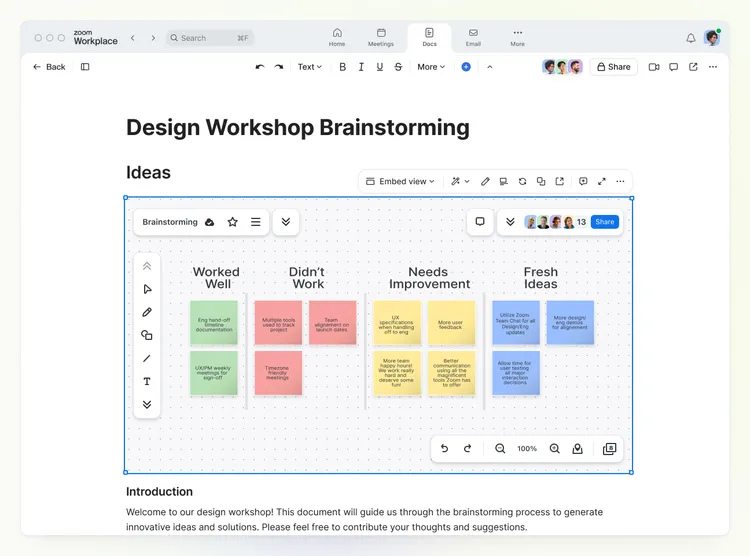Open the Email tab
The height and width of the screenshot is (556, 750).
pyautogui.click(x=473, y=37)
